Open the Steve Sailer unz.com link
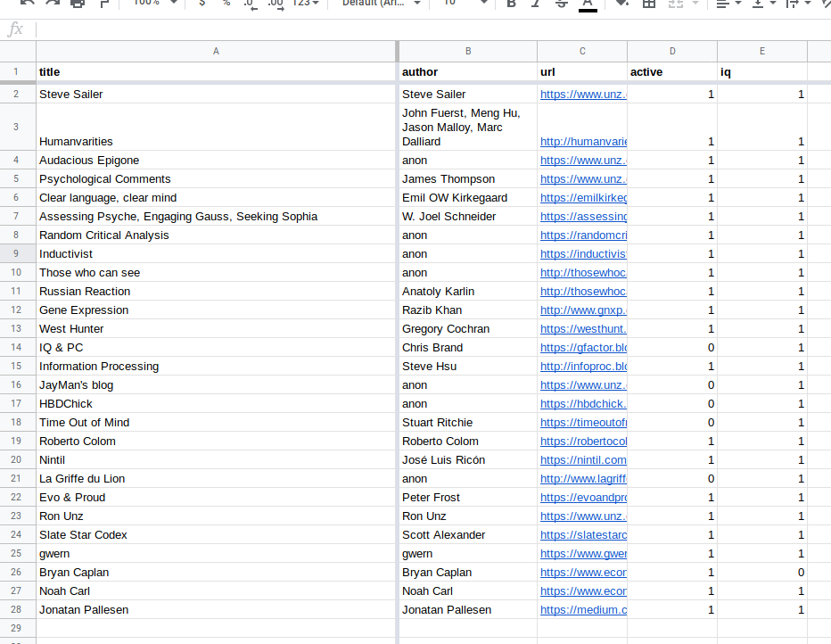This screenshot has width=831, height=644. point(583,95)
